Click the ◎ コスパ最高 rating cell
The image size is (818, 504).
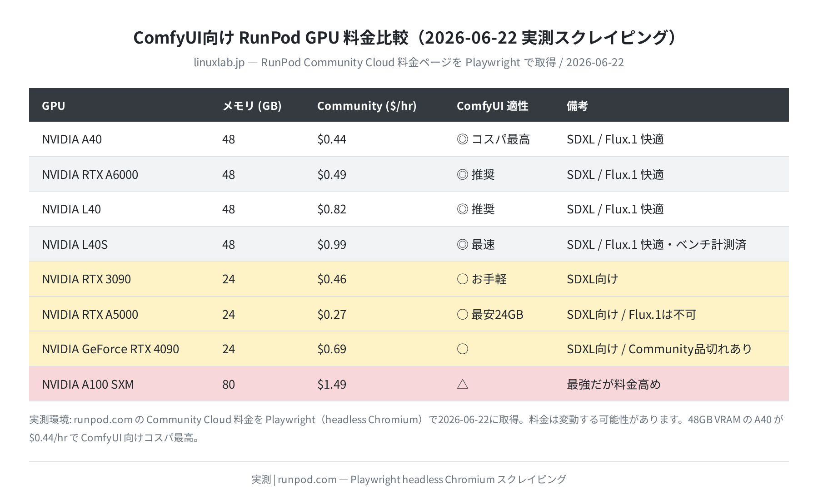[493, 139]
